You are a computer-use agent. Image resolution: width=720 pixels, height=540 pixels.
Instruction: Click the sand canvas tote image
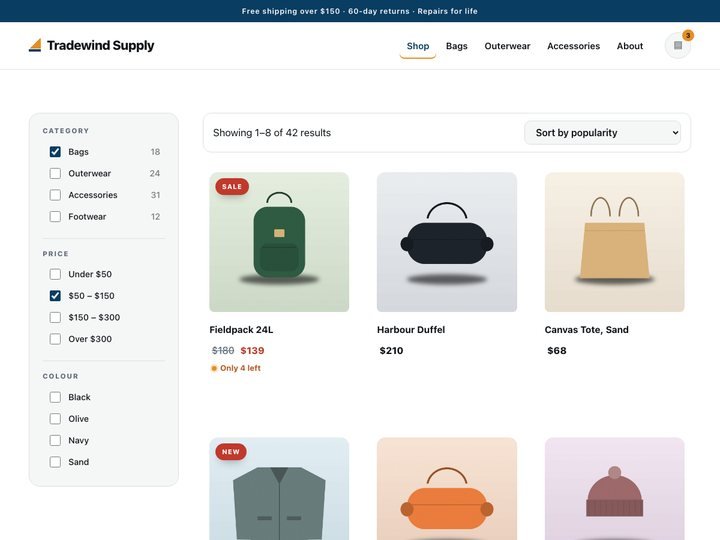click(x=614, y=242)
